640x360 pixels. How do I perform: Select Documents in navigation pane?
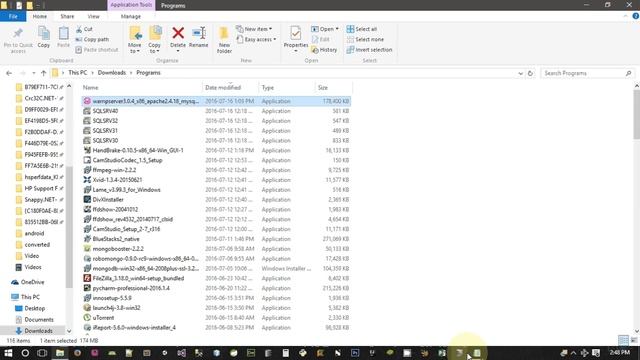[39, 320]
